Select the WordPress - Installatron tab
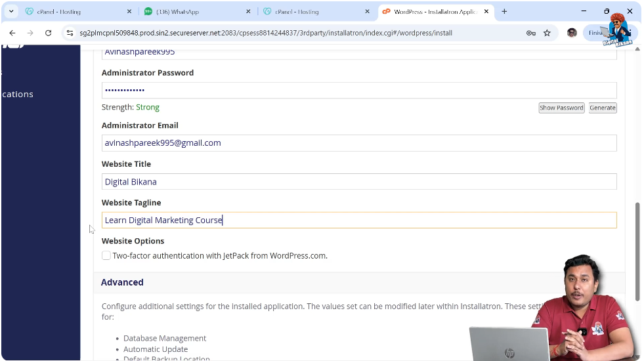The image size is (644, 361). [435, 12]
